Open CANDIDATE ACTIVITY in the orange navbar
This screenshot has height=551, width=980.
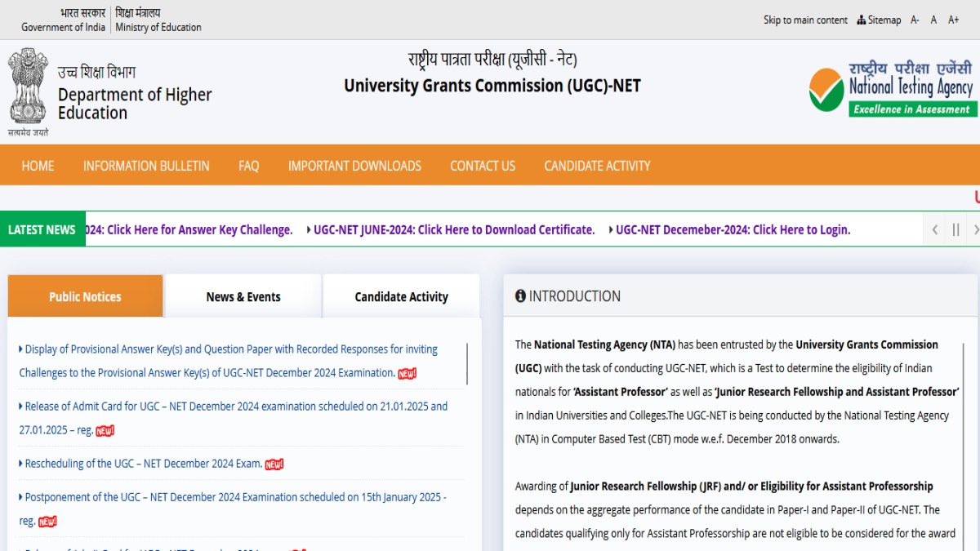click(x=597, y=166)
